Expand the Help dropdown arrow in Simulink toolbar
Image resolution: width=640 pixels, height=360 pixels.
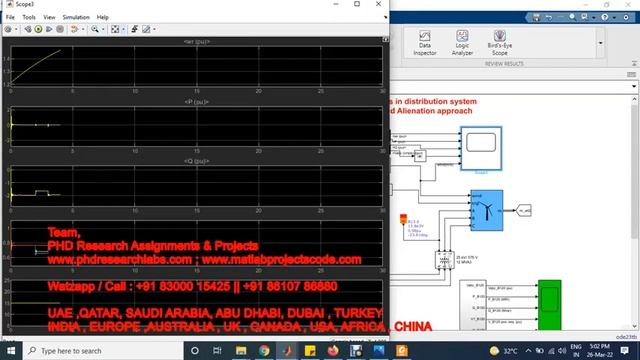[614, 18]
